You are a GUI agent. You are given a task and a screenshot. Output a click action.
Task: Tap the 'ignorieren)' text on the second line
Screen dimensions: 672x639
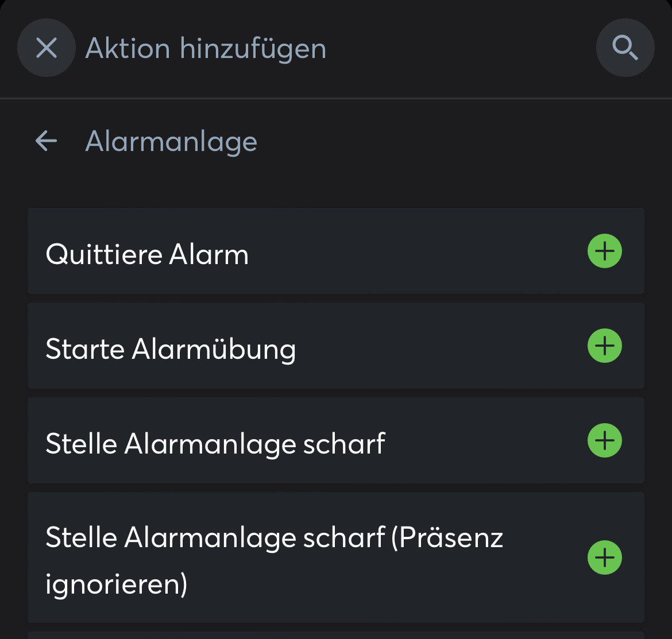(117, 584)
